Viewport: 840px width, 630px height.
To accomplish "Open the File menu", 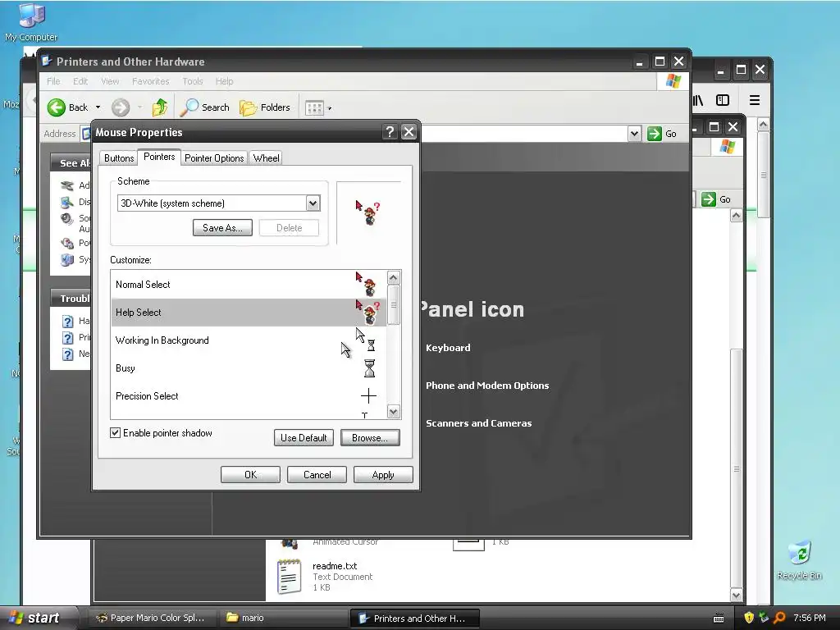I will (x=53, y=81).
